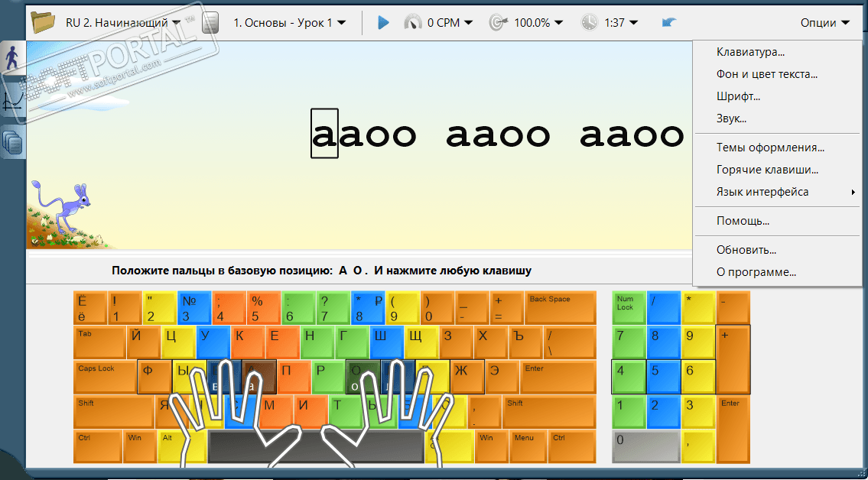Image resolution: width=868 pixels, height=480 pixels.
Task: Click the numpad 5 key
Action: 664,377
